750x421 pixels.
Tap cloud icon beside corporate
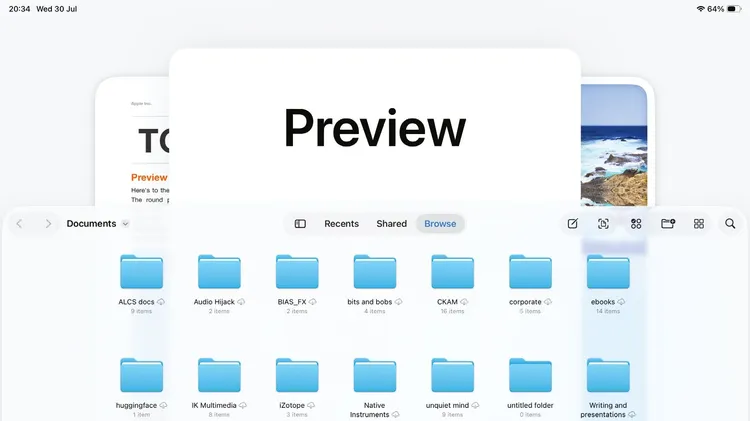548,302
